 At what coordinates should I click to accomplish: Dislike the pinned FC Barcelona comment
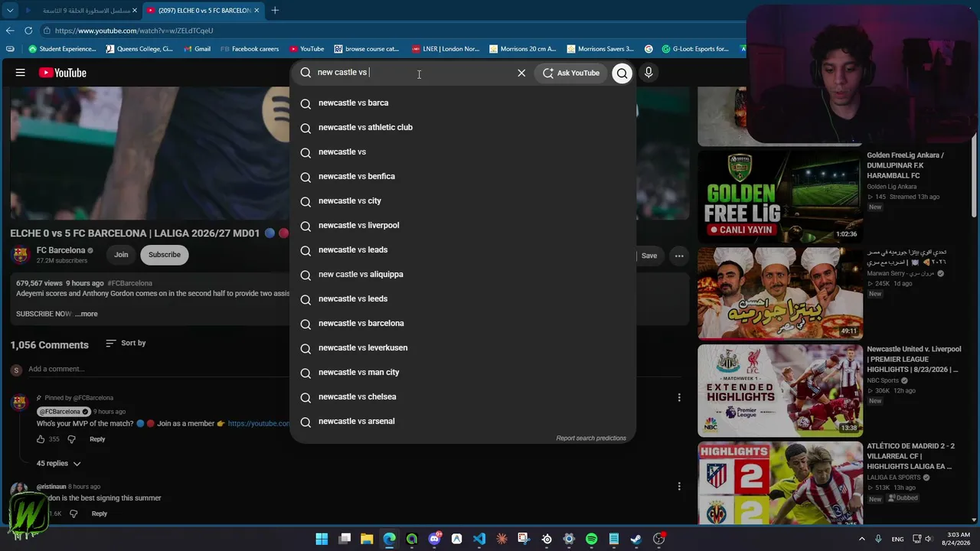point(71,439)
